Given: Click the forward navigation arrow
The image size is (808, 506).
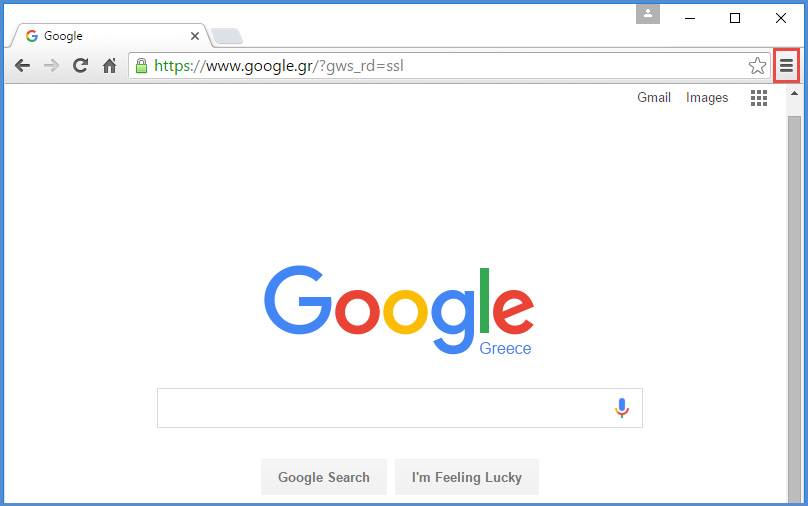Looking at the screenshot, I should (51, 66).
